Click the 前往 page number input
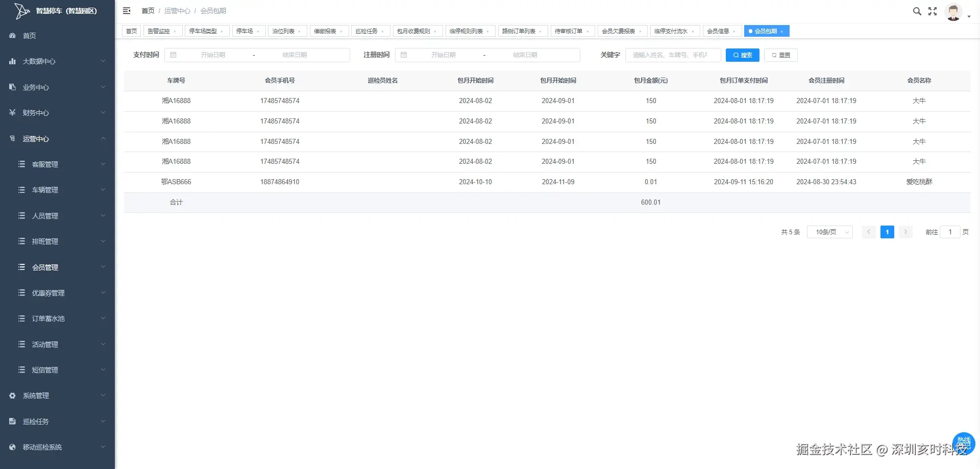 tap(950, 232)
